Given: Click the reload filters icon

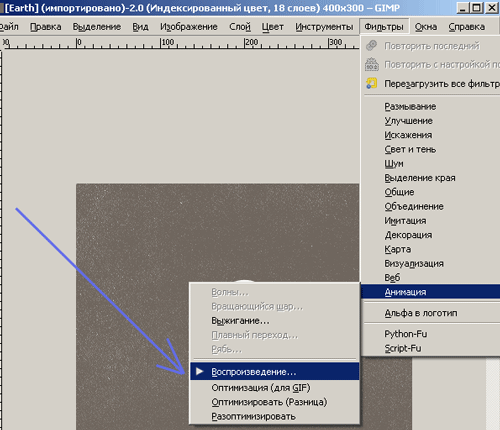Looking at the screenshot, I should [371, 83].
